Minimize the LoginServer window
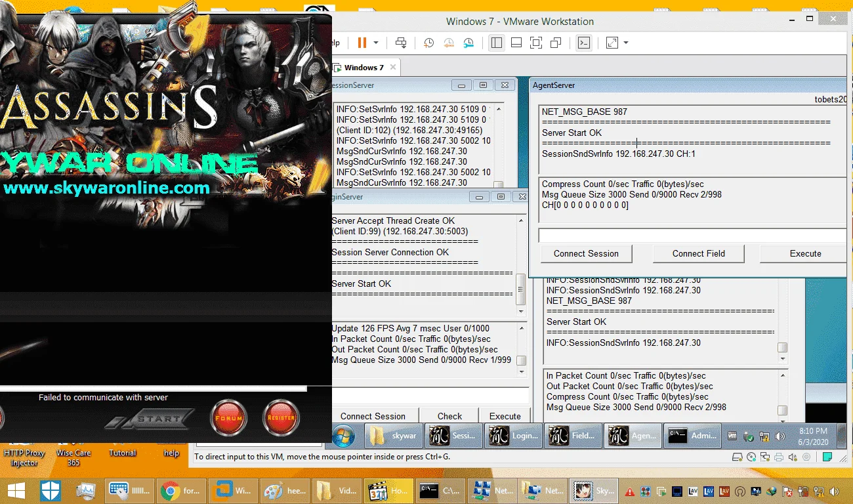 480,197
